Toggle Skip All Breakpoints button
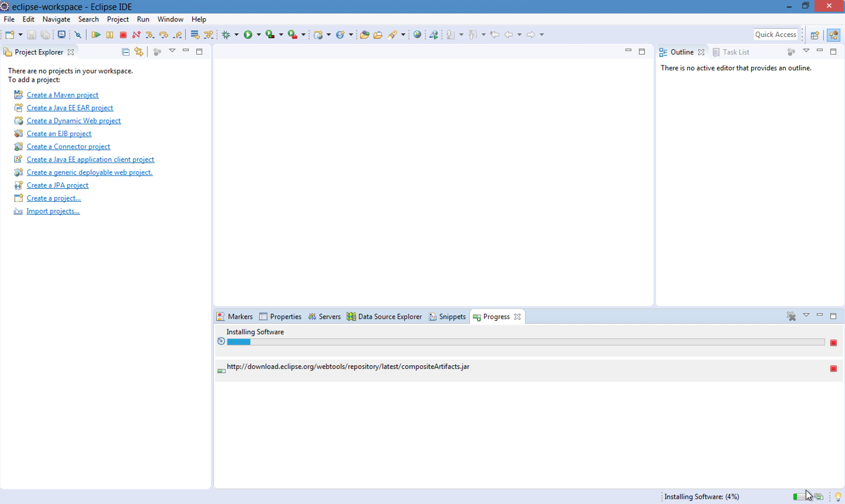 [78, 35]
